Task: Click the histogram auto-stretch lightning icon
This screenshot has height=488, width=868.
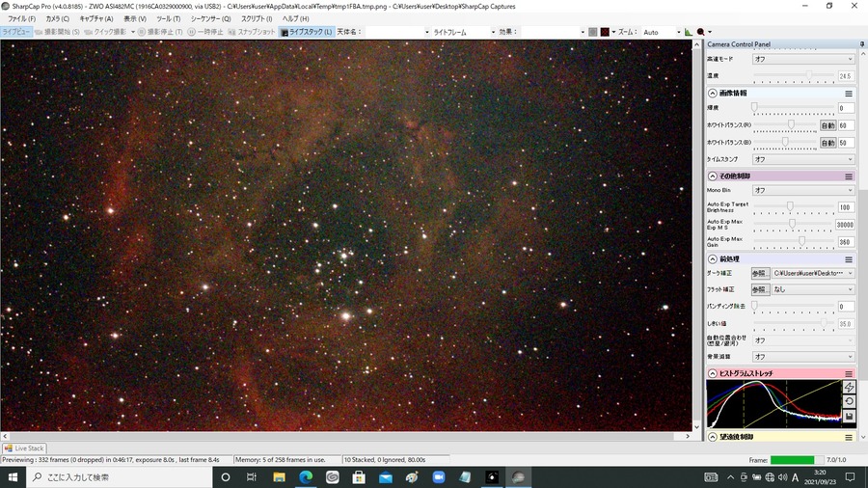Action: pyautogui.click(x=849, y=387)
